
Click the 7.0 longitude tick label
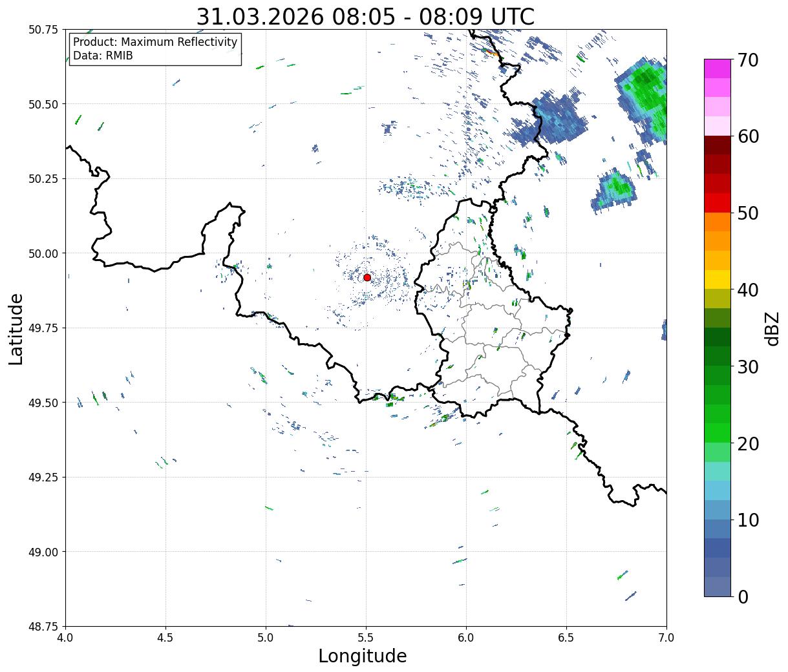(666, 637)
